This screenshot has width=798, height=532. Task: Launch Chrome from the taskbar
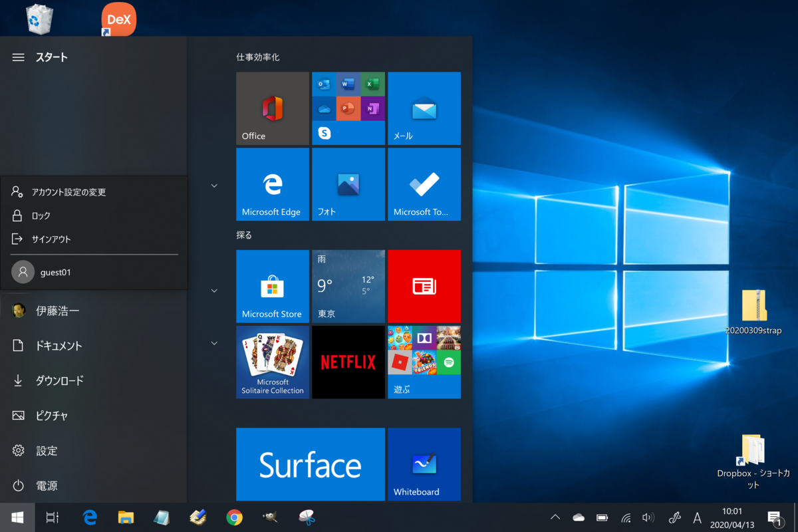point(234,517)
